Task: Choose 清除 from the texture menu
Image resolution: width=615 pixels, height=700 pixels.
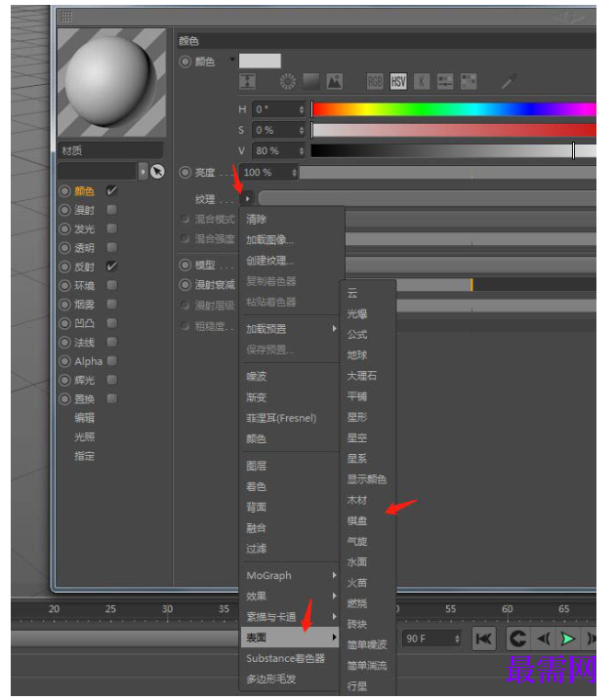Action: tap(256, 220)
